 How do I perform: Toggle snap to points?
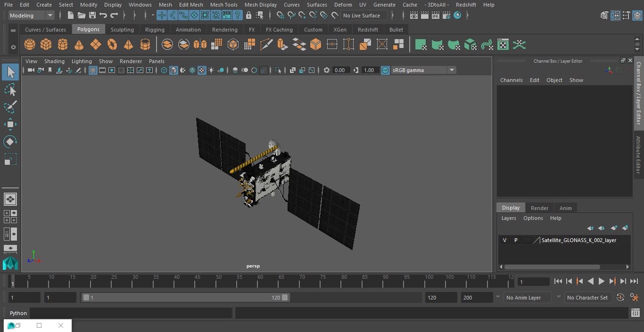[x=302, y=16]
